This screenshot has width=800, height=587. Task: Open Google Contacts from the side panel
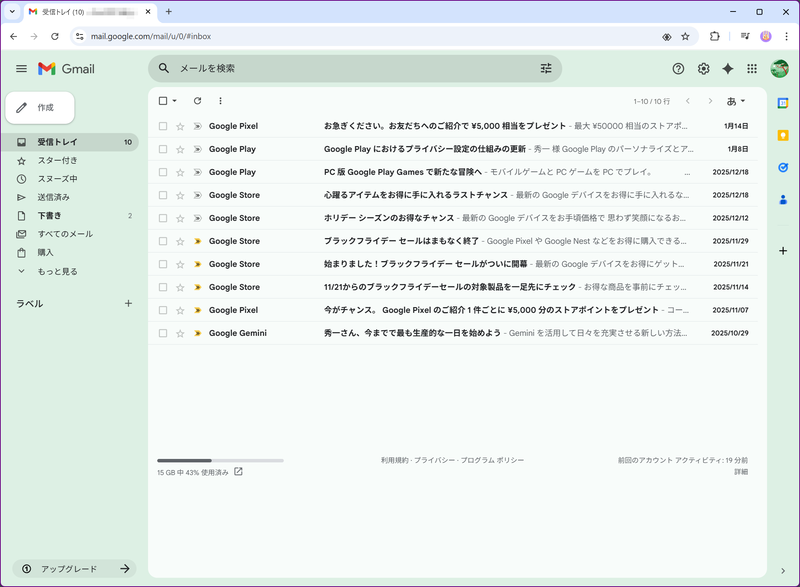(x=782, y=197)
